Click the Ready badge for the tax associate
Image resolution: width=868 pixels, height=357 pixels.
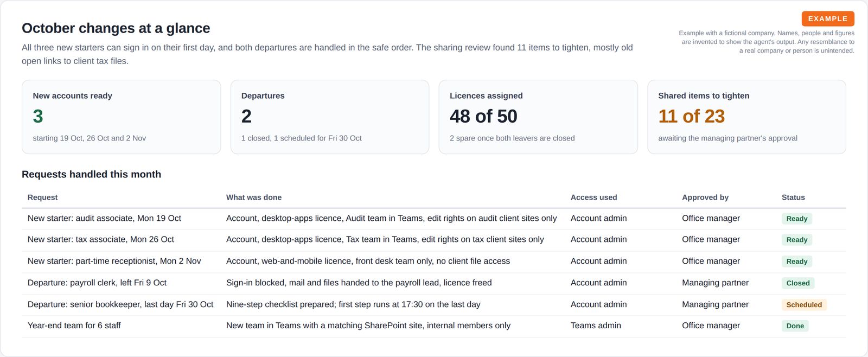coord(797,240)
